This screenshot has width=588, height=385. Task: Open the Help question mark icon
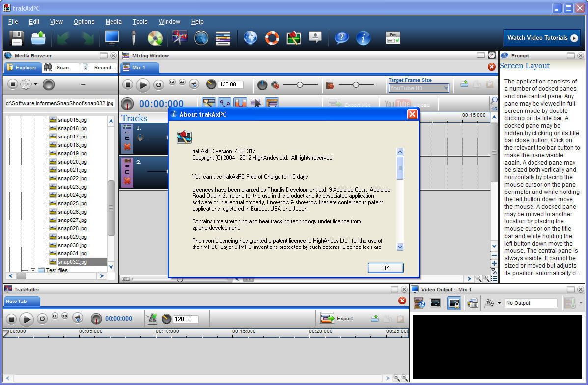tap(341, 38)
